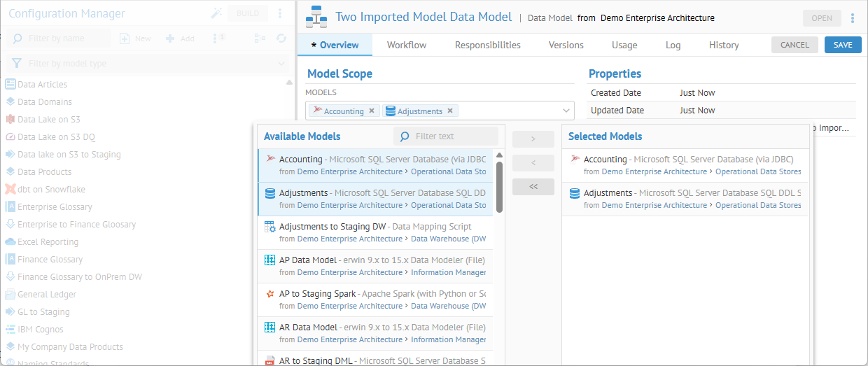The height and width of the screenshot is (366, 868).
Task: Remove selected model with < button
Action: (x=533, y=163)
